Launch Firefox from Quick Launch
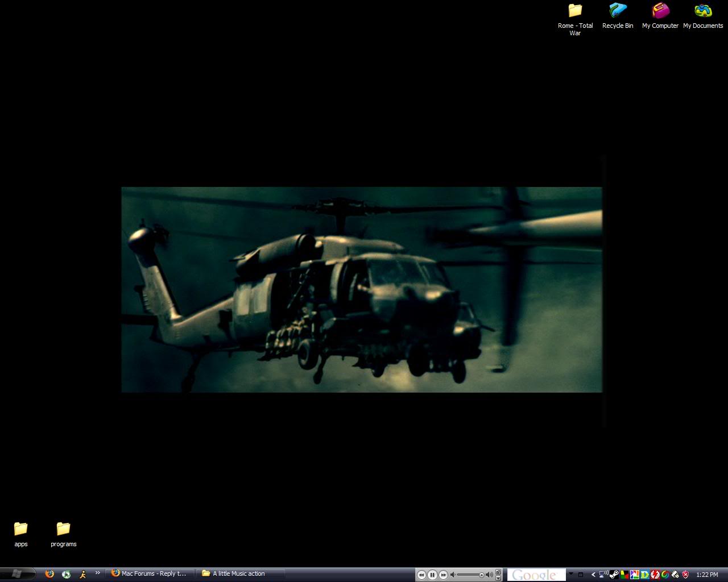The image size is (728, 582). pos(49,574)
